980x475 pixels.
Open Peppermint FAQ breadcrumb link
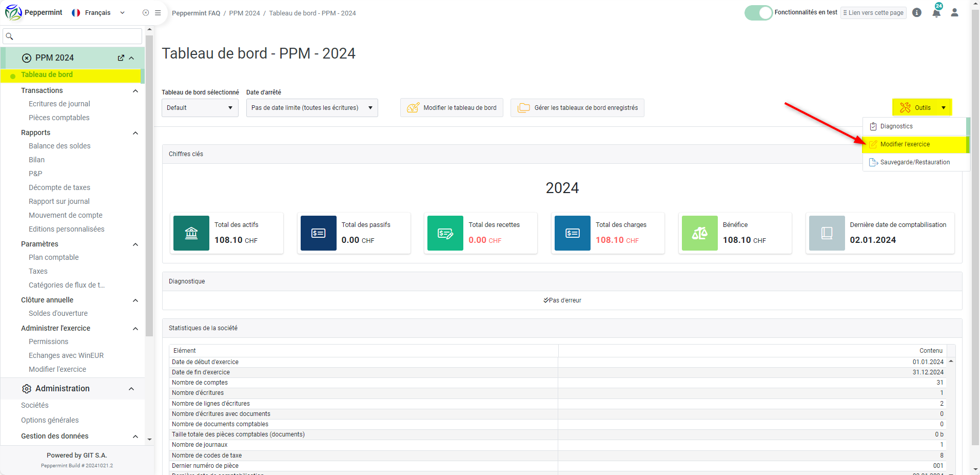pyautogui.click(x=196, y=13)
